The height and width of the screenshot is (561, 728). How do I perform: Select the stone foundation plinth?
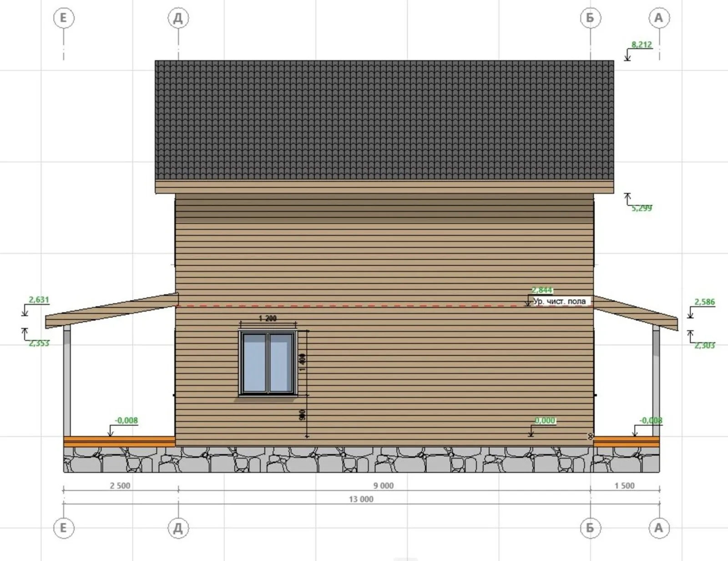point(361,460)
